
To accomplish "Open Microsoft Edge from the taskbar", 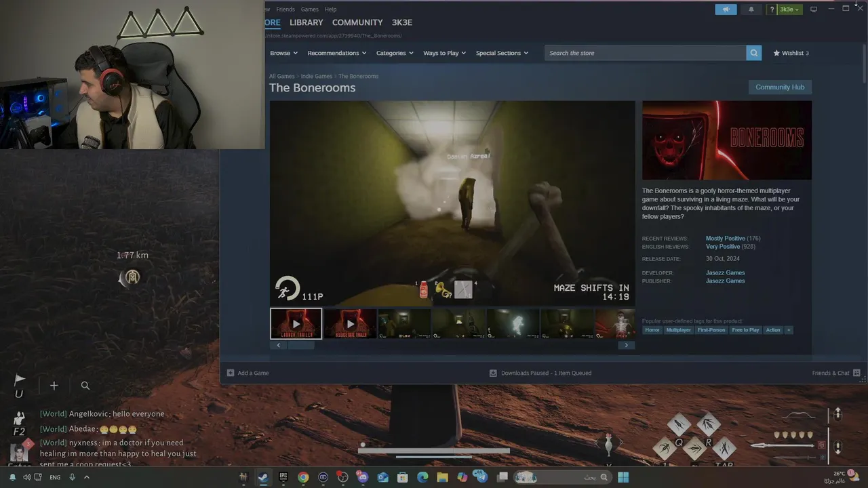I will pyautogui.click(x=422, y=477).
